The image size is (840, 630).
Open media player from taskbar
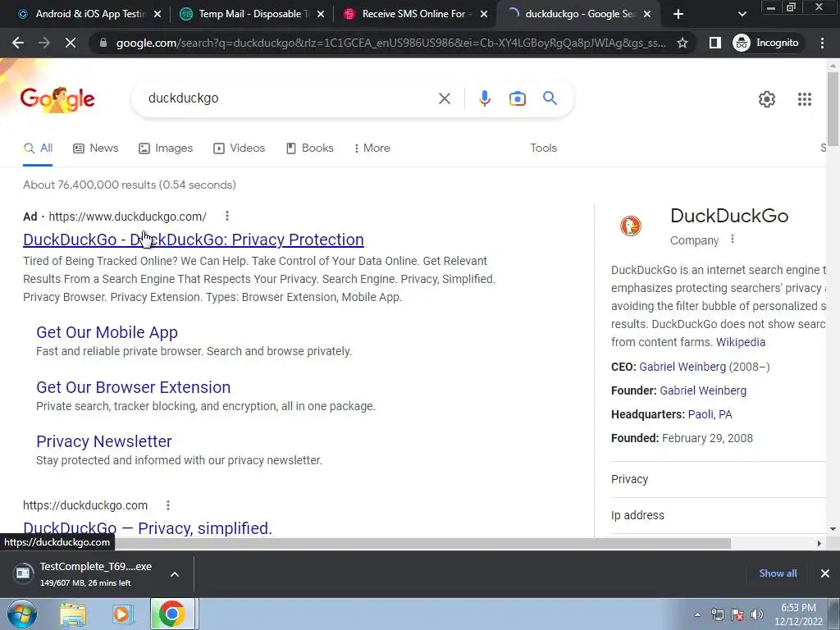pos(122,614)
